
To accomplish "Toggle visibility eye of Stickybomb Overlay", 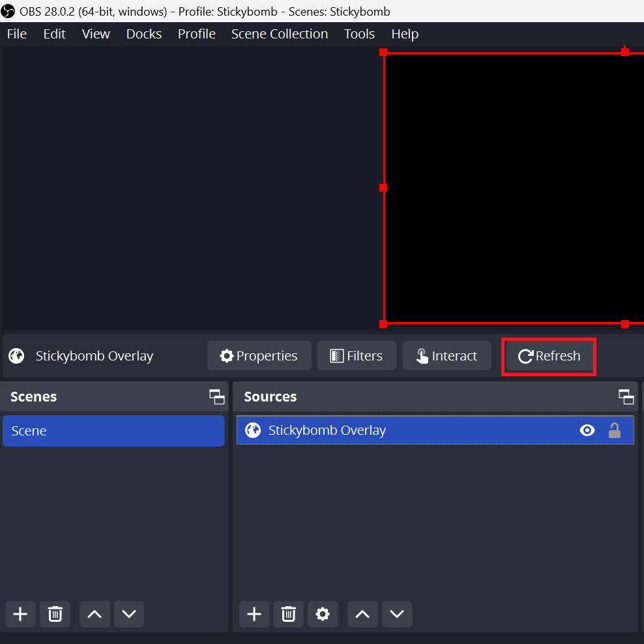I will click(x=587, y=430).
